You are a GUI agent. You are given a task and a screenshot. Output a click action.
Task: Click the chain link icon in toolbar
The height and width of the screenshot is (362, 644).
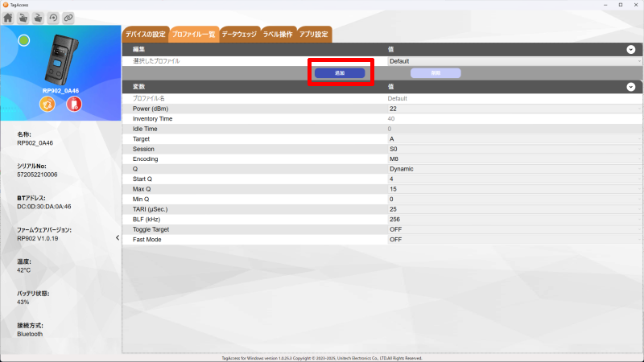point(68,18)
